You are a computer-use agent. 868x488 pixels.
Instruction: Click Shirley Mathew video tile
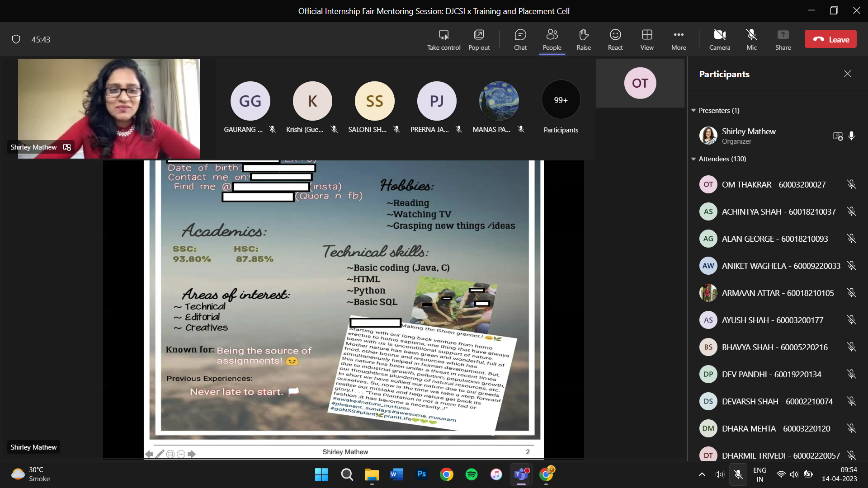[108, 108]
